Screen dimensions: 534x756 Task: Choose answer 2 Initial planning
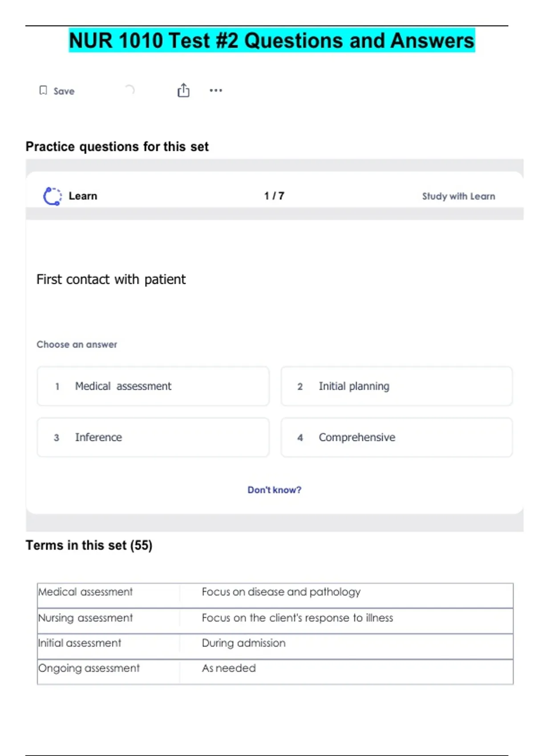[396, 386]
